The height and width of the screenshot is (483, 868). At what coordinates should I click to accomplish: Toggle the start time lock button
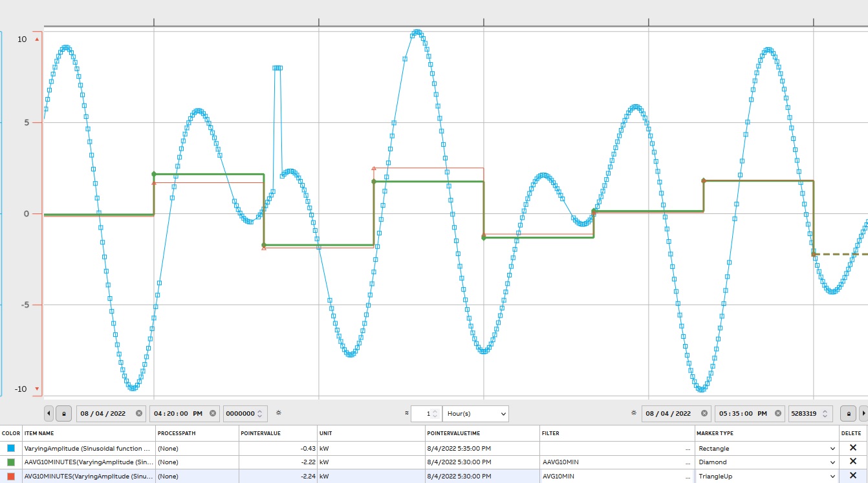pos(64,413)
